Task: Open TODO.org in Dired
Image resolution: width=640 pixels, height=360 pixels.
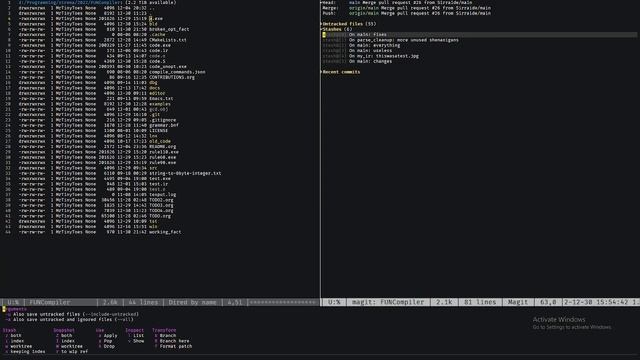Action: pos(160,216)
